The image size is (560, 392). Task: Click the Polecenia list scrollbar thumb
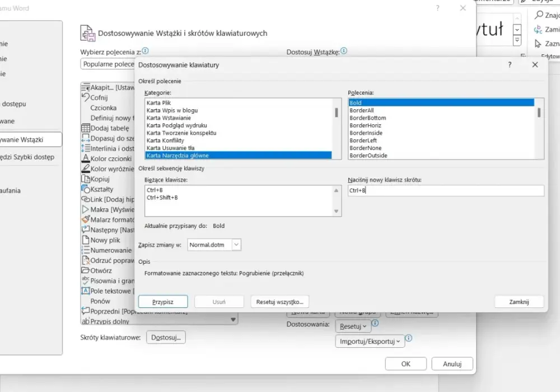(x=539, y=113)
